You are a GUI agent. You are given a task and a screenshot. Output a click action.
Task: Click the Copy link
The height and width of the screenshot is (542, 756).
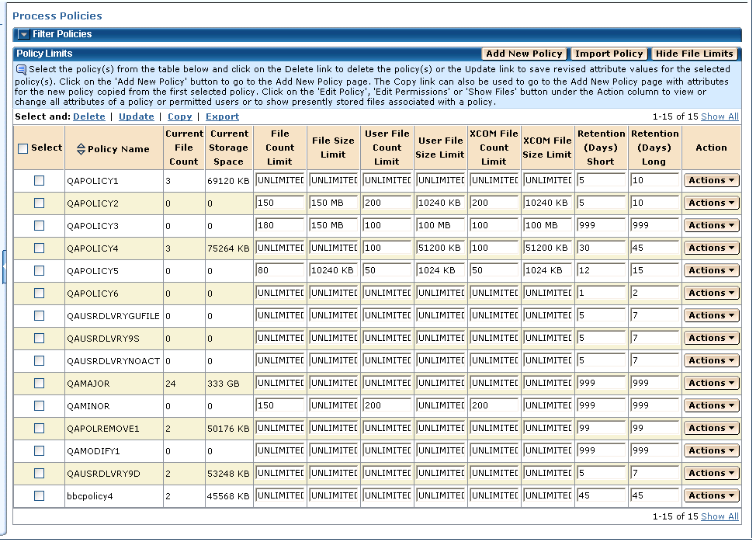tap(180, 116)
